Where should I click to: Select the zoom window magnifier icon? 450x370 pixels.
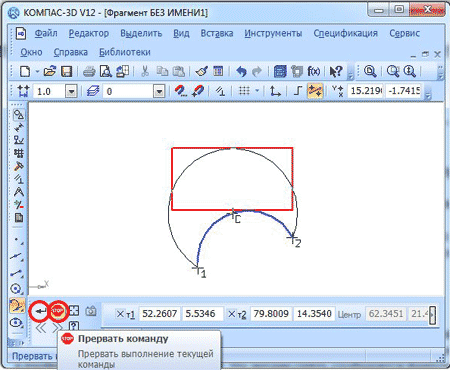pyautogui.click(x=393, y=71)
